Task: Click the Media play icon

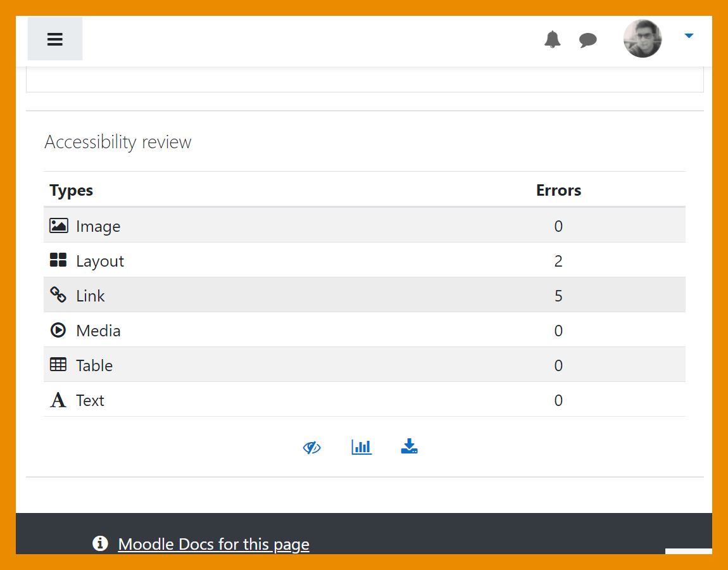Action: (x=58, y=330)
